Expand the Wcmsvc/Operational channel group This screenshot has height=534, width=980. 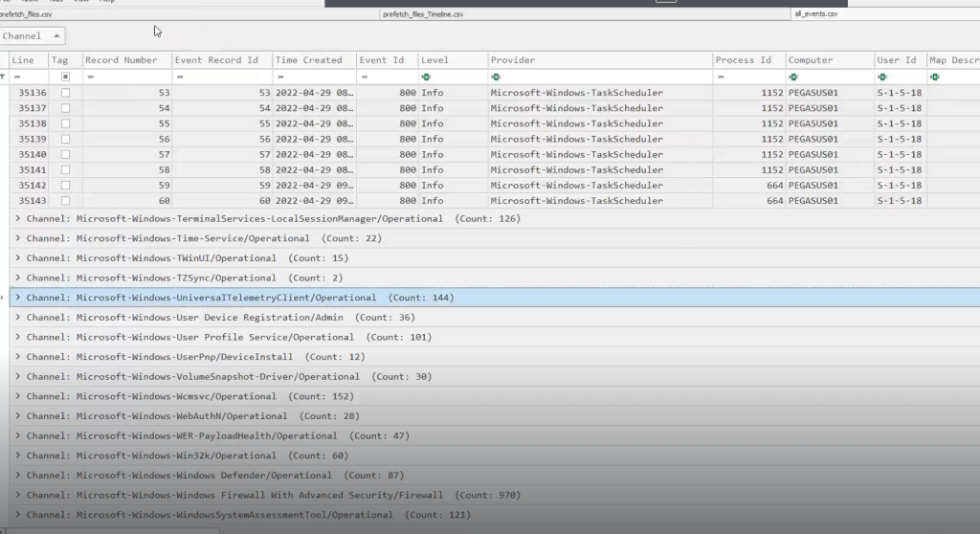click(x=17, y=396)
